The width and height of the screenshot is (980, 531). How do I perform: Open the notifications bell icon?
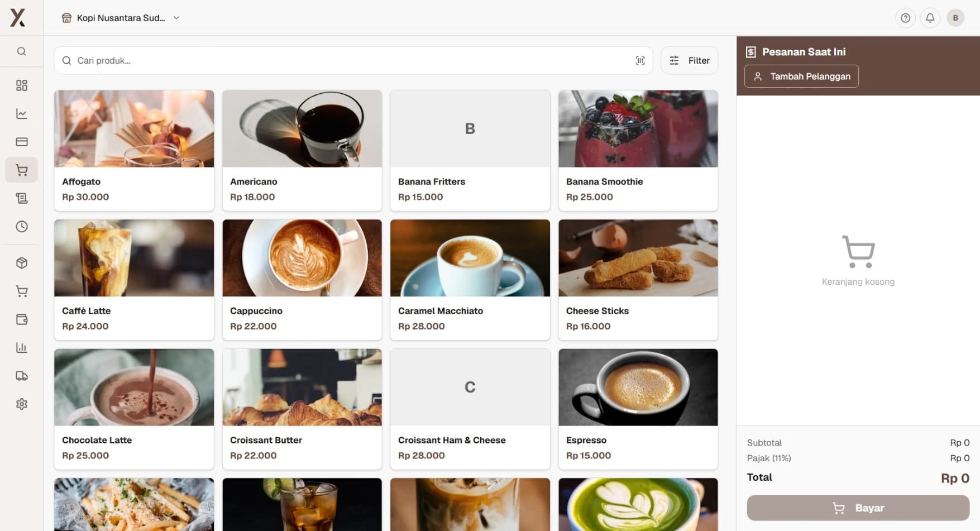[x=930, y=18]
